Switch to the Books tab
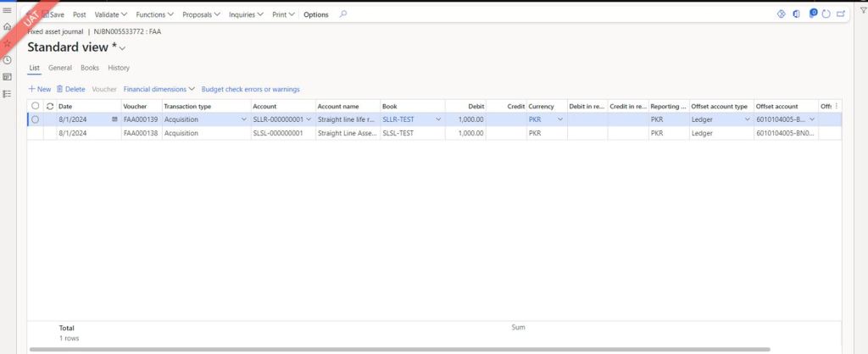The height and width of the screenshot is (354, 868). [x=90, y=68]
